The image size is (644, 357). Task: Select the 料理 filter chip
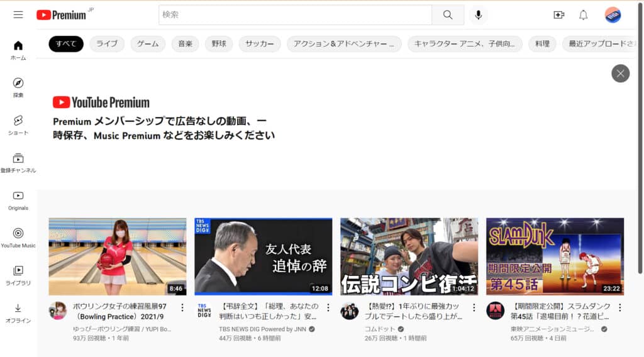(x=542, y=43)
